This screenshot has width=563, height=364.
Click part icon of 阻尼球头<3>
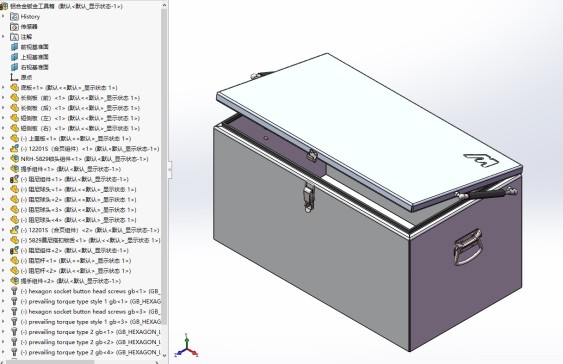pos(14,209)
